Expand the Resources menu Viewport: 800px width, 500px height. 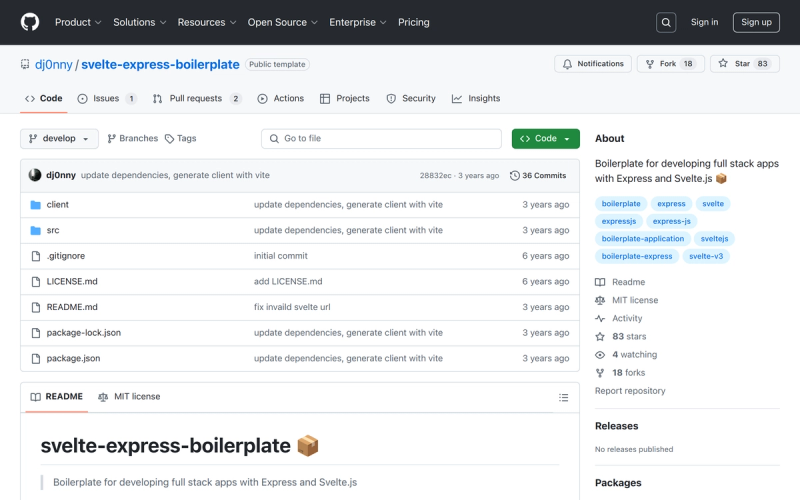(x=207, y=22)
